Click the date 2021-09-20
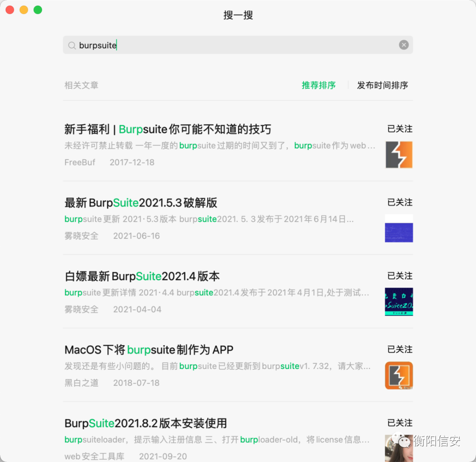This screenshot has width=476, height=462. [163, 456]
